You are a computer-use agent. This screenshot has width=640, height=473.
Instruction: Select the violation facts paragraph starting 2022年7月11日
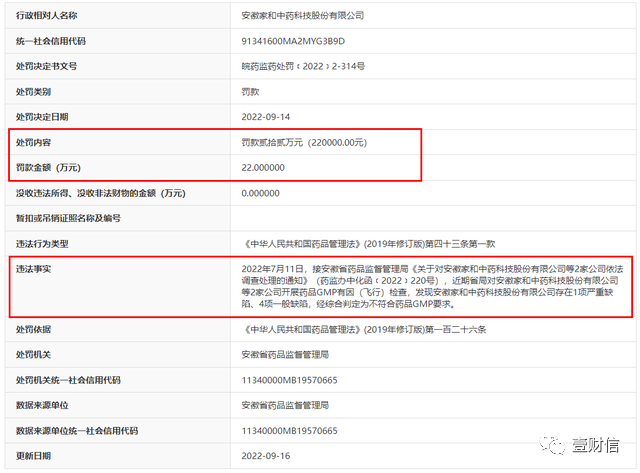432,286
